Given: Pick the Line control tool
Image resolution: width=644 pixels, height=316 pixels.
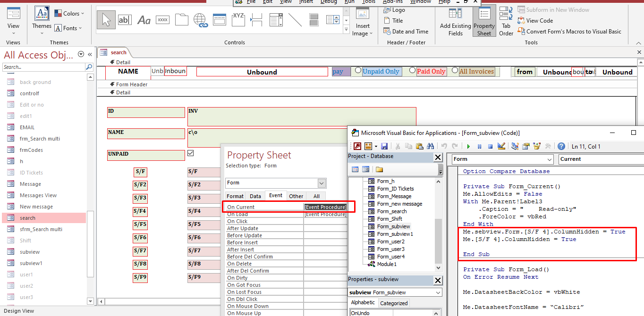Looking at the screenshot, I should [x=295, y=20].
